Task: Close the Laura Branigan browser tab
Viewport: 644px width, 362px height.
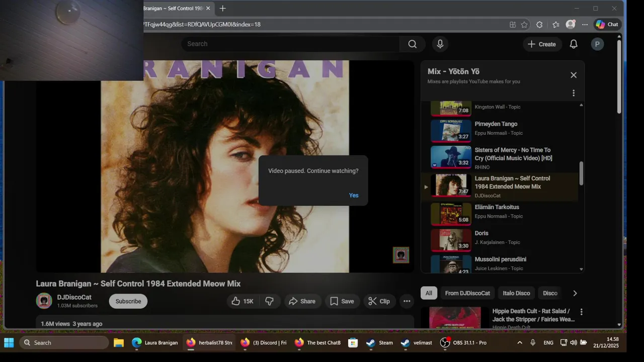Action: tap(208, 8)
